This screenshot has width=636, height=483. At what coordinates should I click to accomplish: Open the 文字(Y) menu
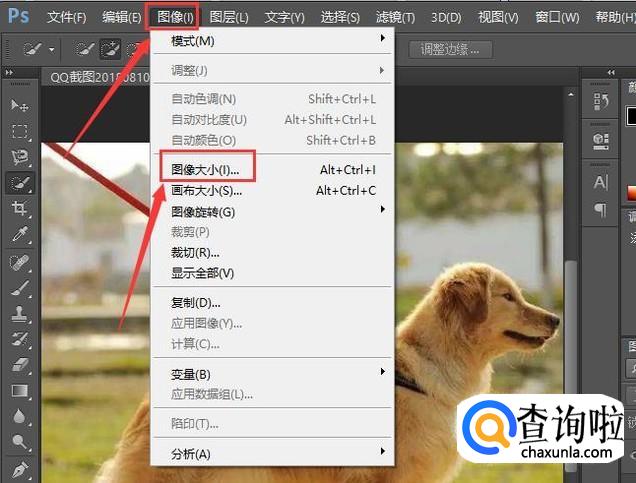tap(284, 17)
